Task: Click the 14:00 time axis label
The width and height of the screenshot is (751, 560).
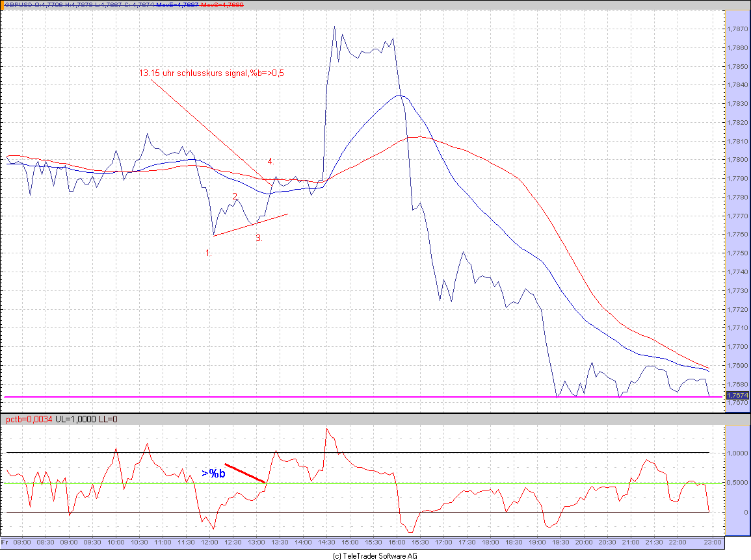Action: pos(303,542)
